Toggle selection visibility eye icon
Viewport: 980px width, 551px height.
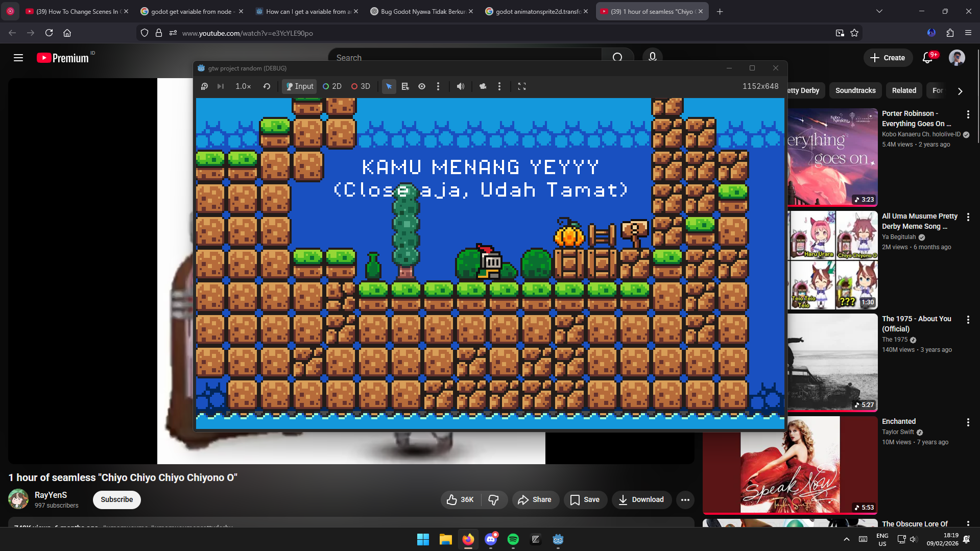(422, 86)
